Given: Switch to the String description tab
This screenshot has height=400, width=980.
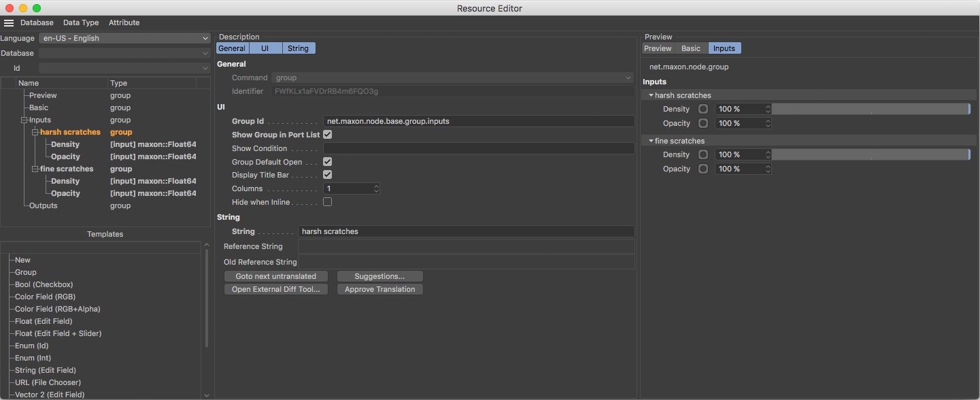Looking at the screenshot, I should [298, 48].
